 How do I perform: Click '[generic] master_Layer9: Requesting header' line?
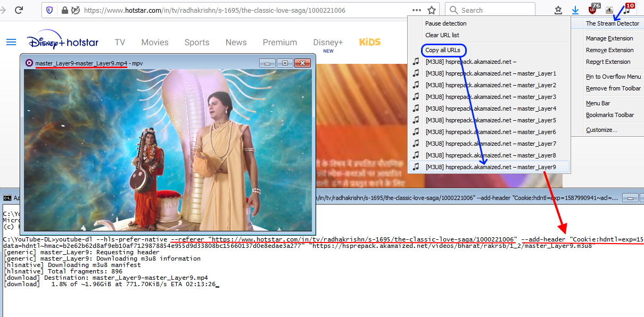[x=81, y=252]
